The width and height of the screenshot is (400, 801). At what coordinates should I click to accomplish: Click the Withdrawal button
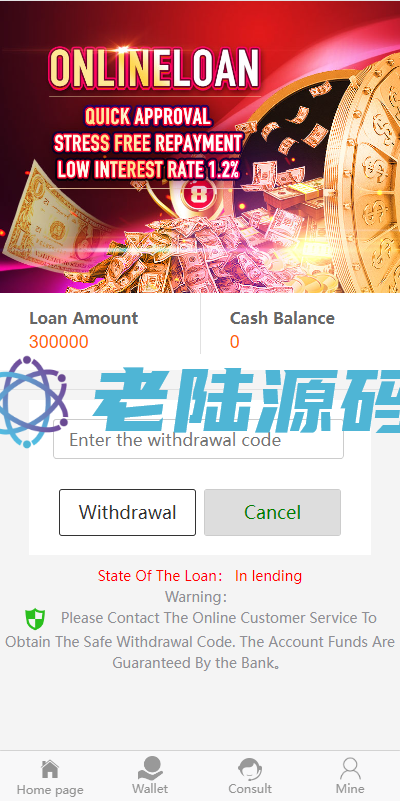coord(127,512)
